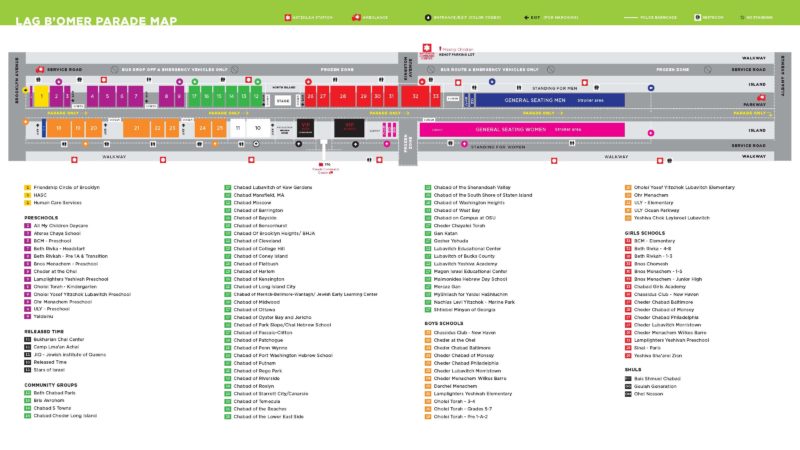Click the 'Standing for Men' label
This screenshot has width=800, height=450.
click(x=555, y=88)
